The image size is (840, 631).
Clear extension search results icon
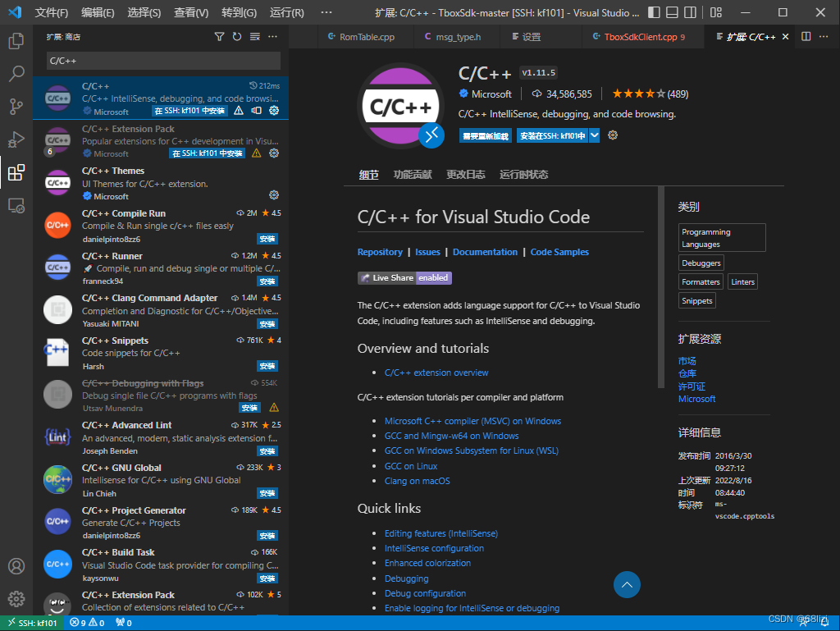click(255, 36)
